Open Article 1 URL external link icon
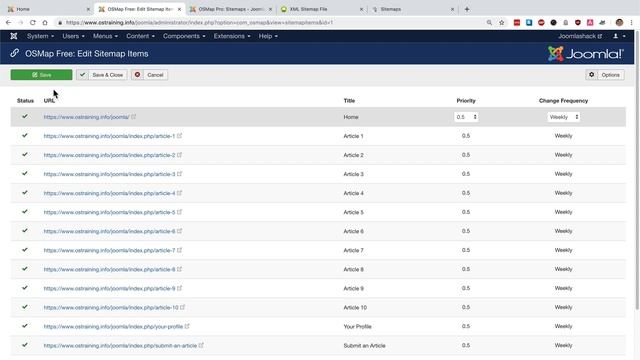Image resolution: width=640 pixels, height=360 pixels. click(180, 136)
